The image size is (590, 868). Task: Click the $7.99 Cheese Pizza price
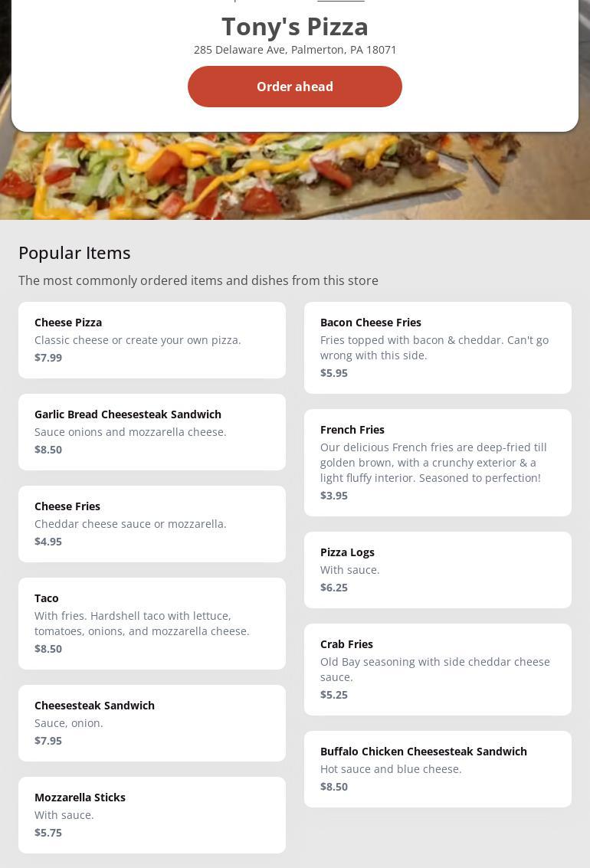point(48,358)
